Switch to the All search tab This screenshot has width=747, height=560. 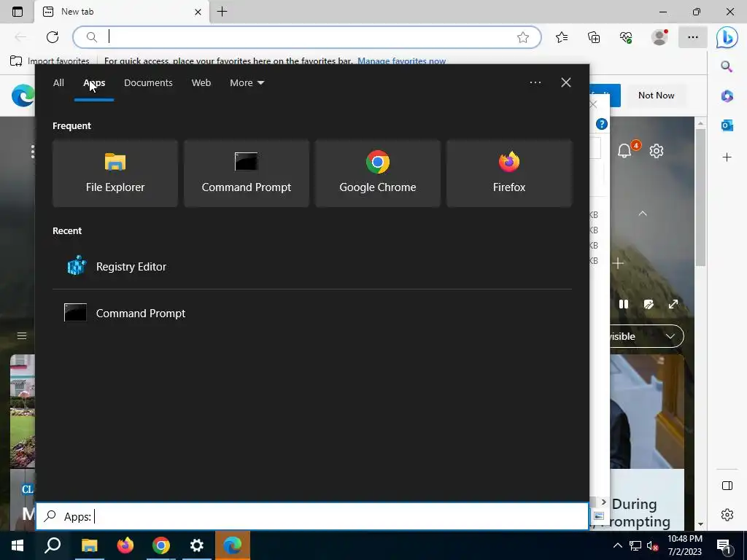58,83
